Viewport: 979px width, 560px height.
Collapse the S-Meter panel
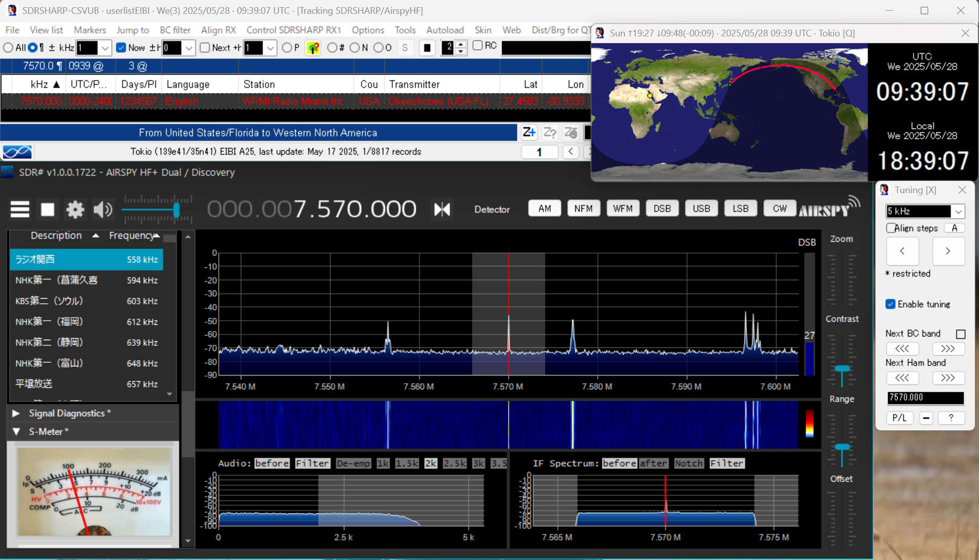16,432
